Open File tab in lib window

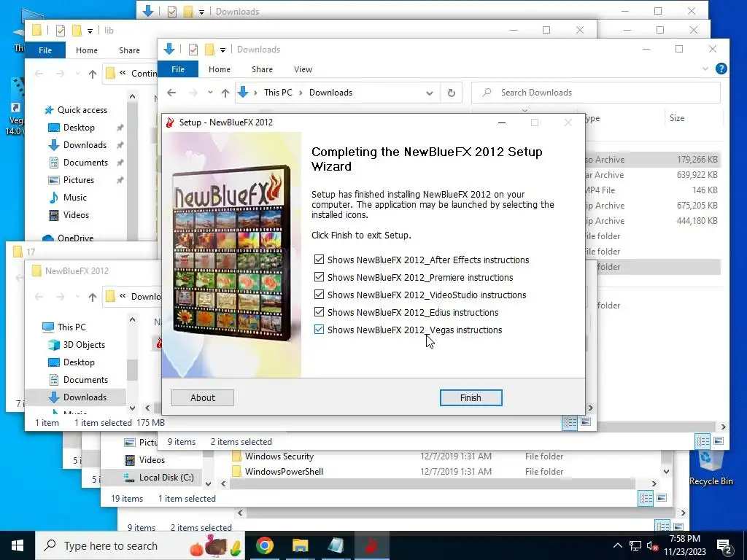[x=45, y=50]
